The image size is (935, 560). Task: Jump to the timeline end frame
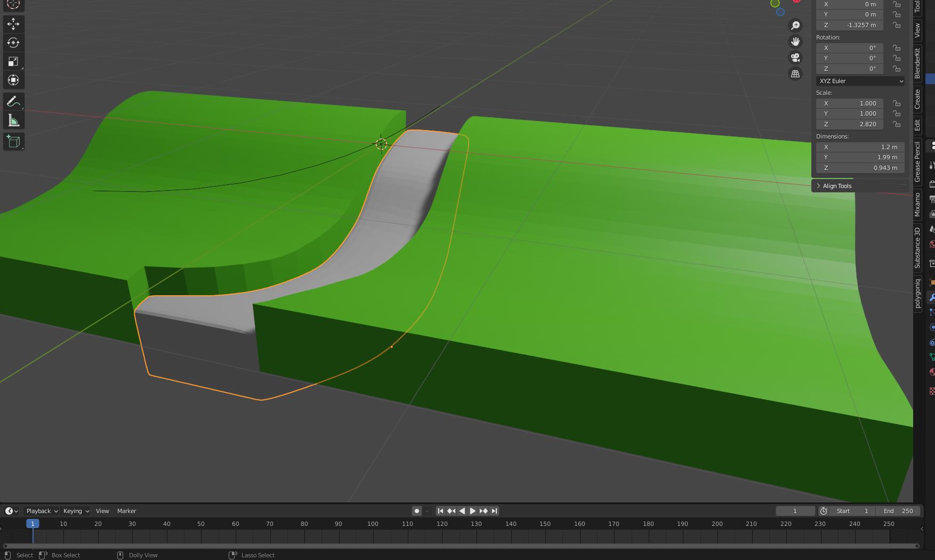click(494, 511)
